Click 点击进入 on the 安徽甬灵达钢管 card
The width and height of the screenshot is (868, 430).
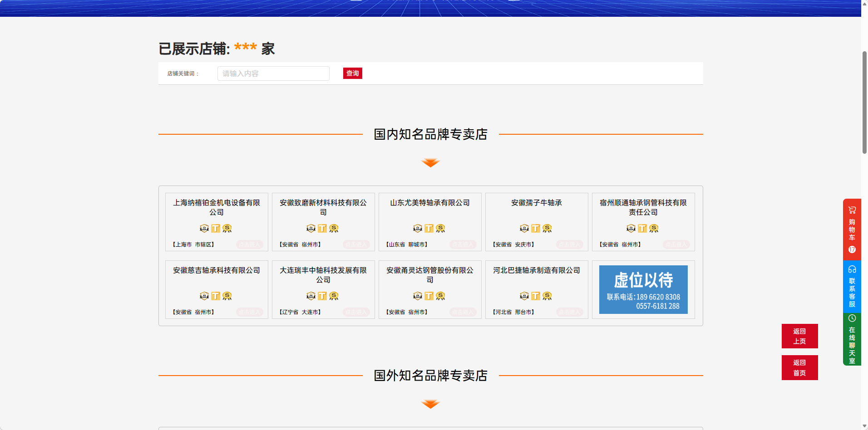coord(463,312)
